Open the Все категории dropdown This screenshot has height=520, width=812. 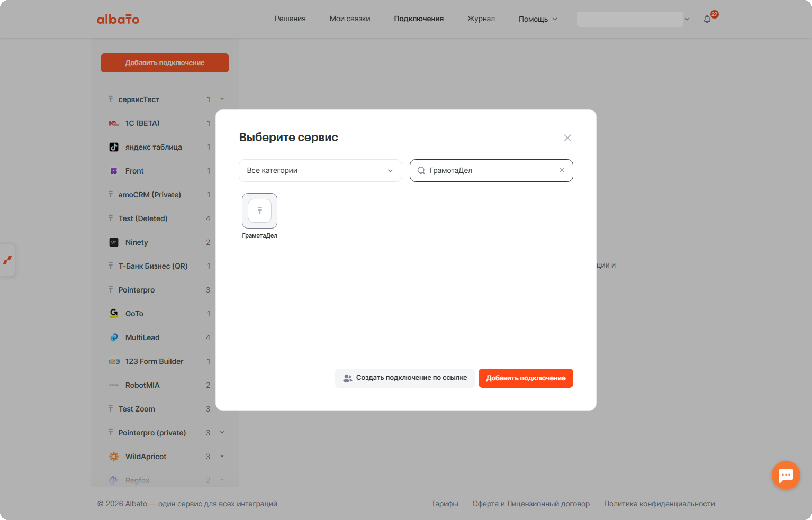(x=320, y=170)
